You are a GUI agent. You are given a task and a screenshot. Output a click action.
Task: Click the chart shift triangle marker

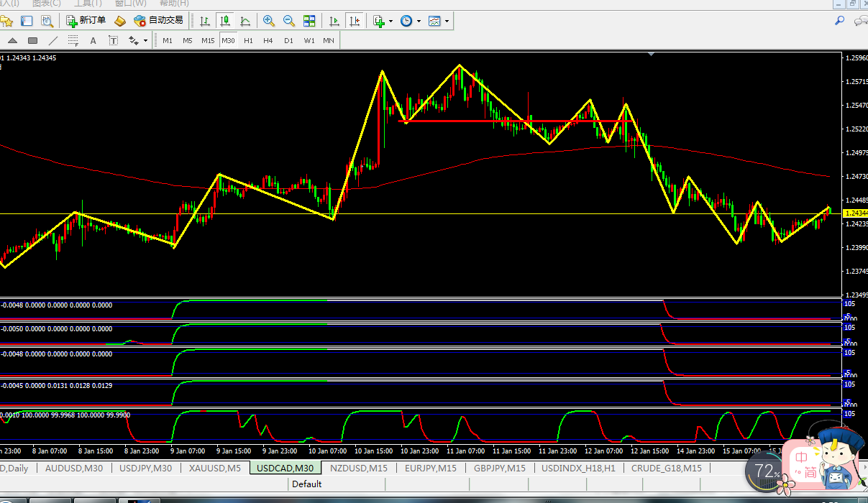pyautogui.click(x=651, y=54)
